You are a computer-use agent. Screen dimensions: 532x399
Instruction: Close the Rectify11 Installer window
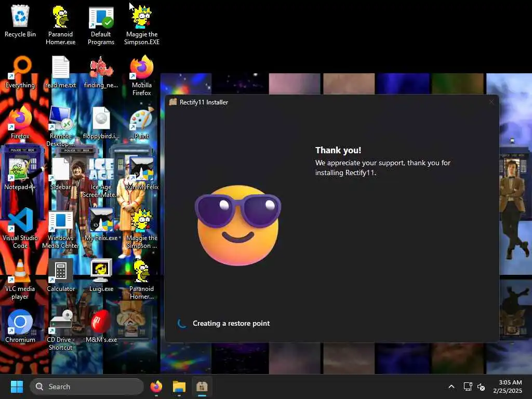pyautogui.click(x=491, y=102)
